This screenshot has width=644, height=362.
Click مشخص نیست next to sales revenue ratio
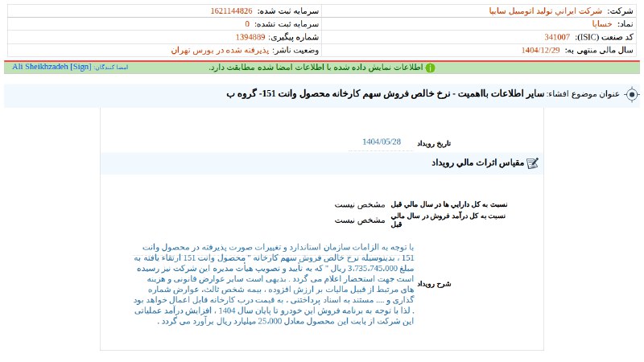pos(360,220)
